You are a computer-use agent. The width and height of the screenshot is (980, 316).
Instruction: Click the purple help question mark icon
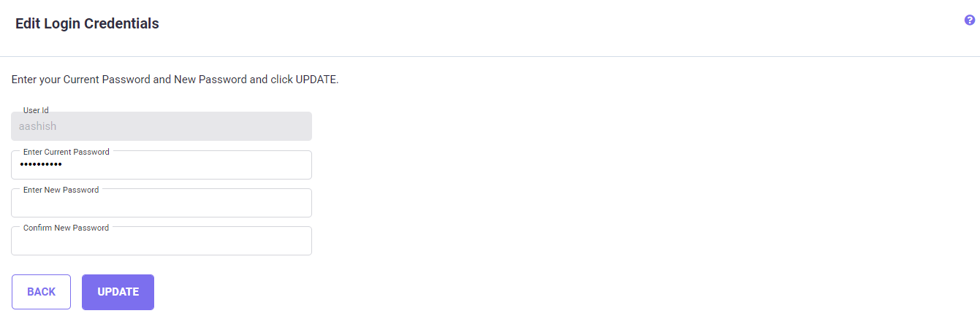coord(970,20)
